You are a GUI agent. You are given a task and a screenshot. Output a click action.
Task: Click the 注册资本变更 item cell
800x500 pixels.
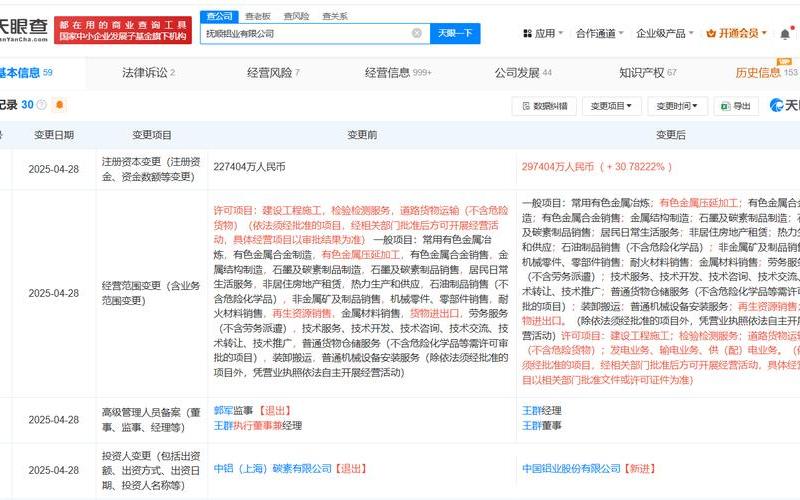pos(151,169)
